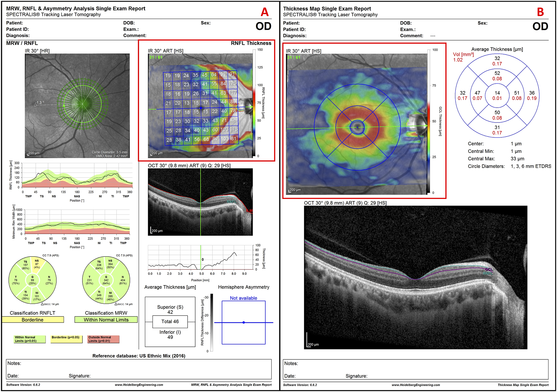Select the G 342 (64%) center of MRW chart
The image size is (557, 392).
[106, 280]
